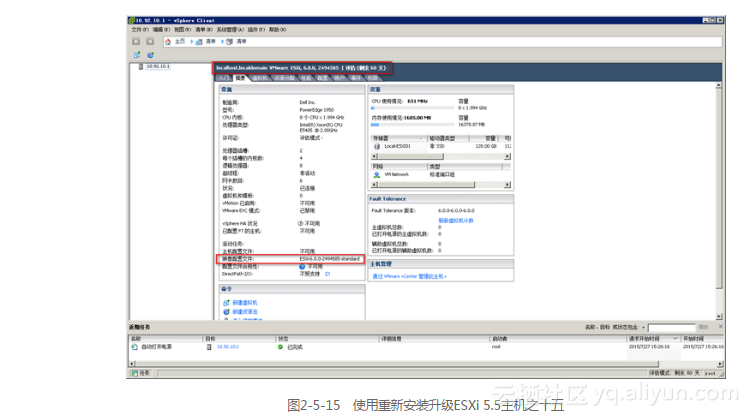The image size is (750, 416).
Task: Switch to the 性能 tab
Action: pos(306,78)
